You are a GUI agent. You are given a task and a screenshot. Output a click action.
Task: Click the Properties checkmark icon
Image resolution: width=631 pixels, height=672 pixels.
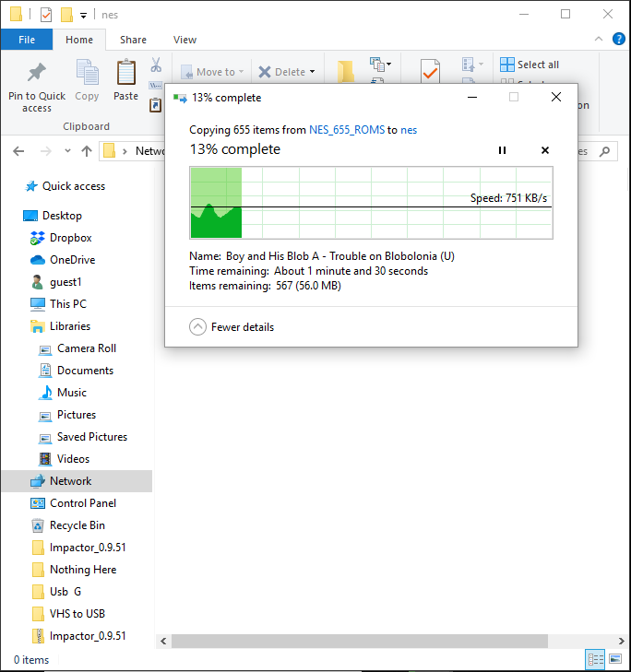tap(430, 71)
